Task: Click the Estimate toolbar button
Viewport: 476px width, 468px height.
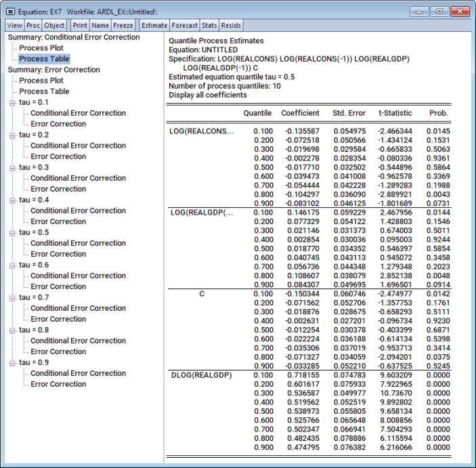Action: pyautogui.click(x=154, y=25)
